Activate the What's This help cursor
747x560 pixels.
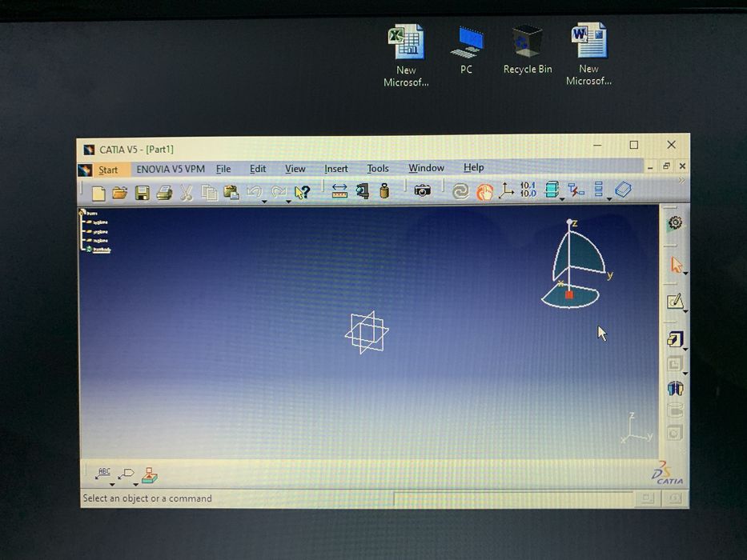click(302, 192)
